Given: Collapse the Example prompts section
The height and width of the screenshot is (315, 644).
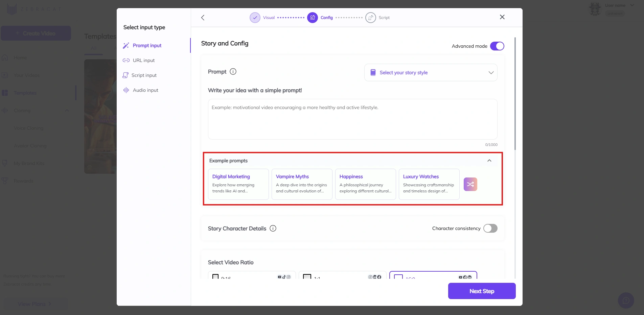Looking at the screenshot, I should [489, 161].
